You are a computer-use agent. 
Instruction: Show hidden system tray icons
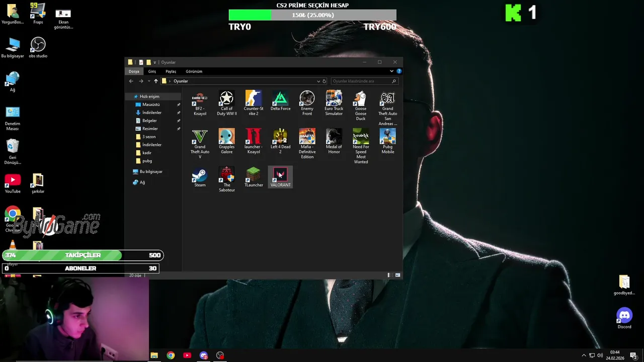tap(584, 355)
